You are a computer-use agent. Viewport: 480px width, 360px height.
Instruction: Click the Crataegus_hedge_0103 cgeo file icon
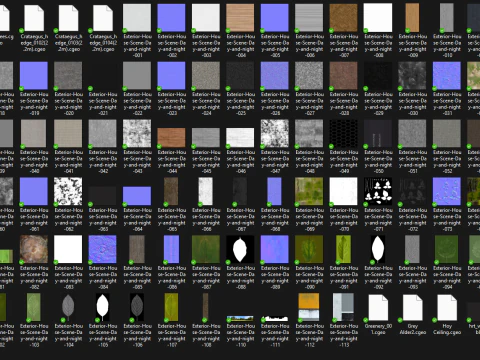point(68,18)
